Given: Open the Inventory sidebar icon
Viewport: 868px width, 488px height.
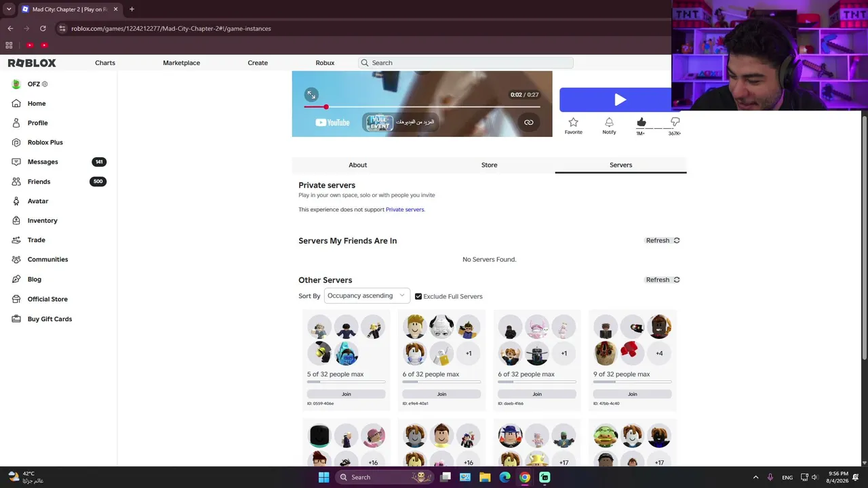Looking at the screenshot, I should pos(16,220).
